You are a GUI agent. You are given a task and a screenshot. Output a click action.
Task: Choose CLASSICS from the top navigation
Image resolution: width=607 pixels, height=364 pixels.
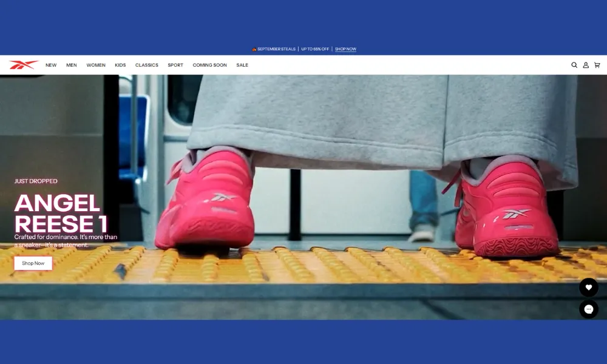147,65
